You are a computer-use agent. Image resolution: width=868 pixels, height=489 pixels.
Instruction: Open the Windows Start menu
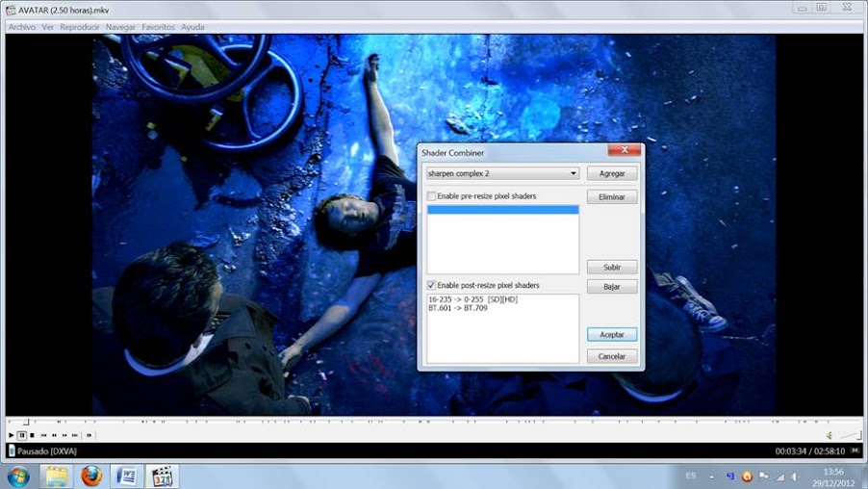pyautogui.click(x=18, y=476)
